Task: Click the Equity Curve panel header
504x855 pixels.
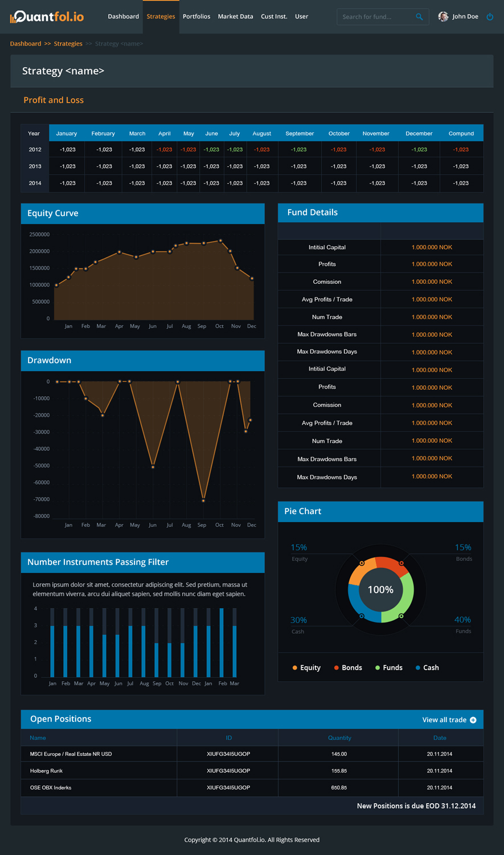Action: click(143, 213)
